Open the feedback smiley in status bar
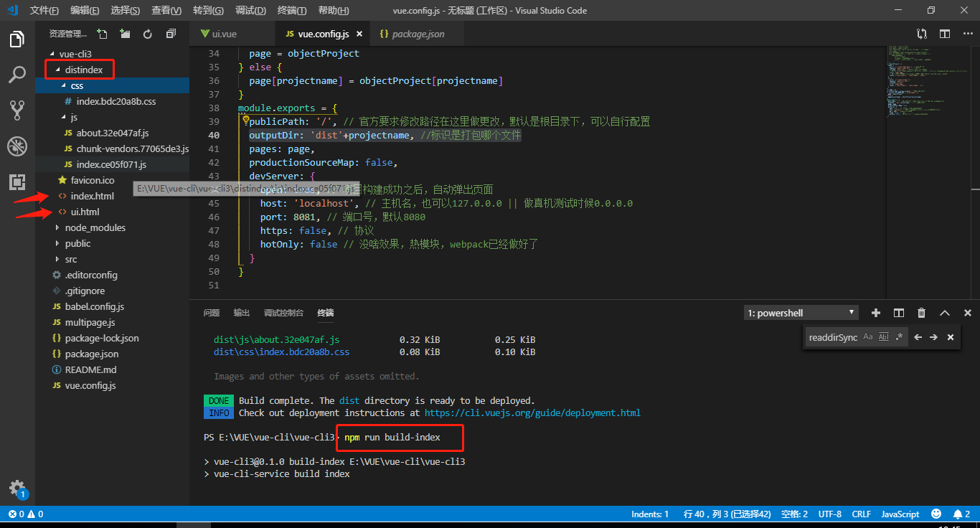 pos(936,514)
